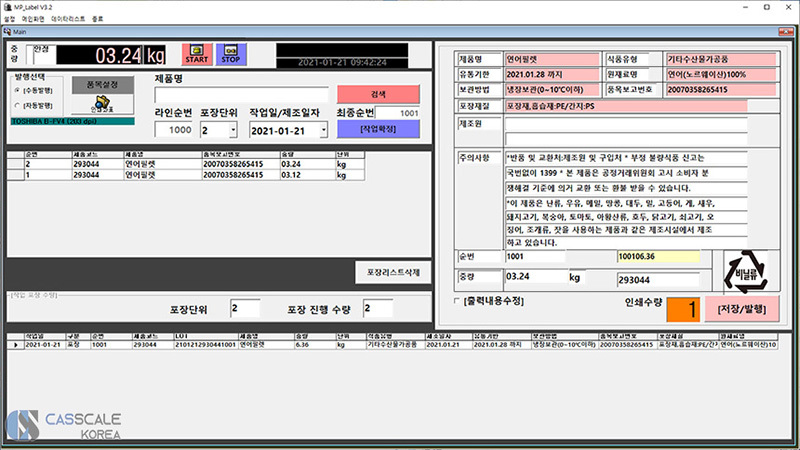Click the red 검색 button

378,93
